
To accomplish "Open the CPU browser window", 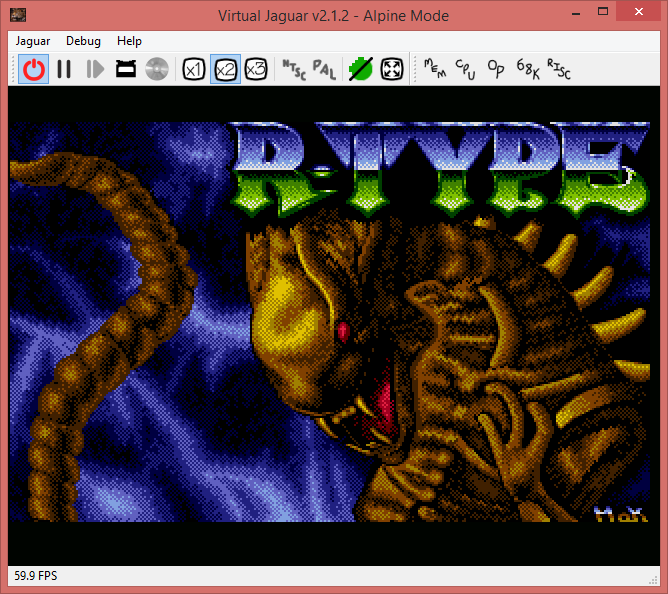I will 465,69.
